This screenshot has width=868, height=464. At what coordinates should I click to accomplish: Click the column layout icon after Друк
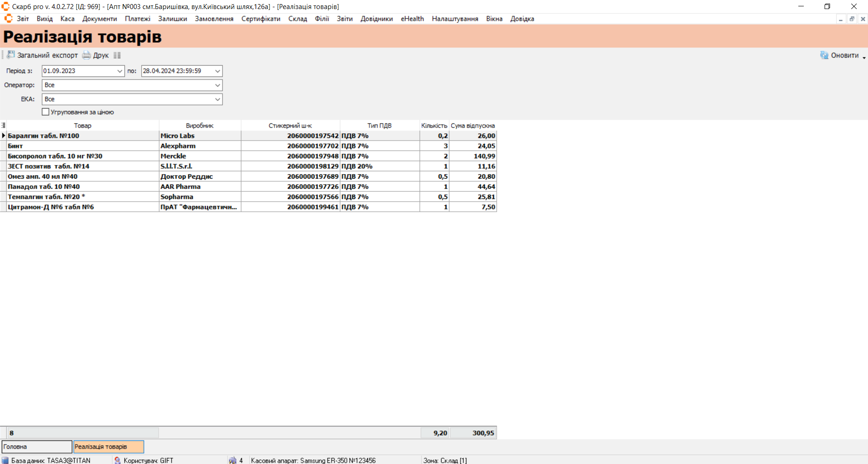tap(117, 55)
